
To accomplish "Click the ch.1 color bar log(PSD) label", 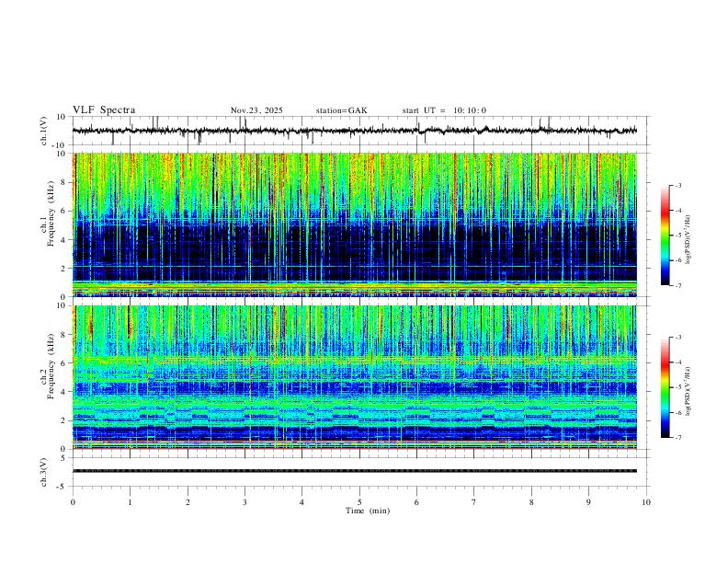I will click(688, 240).
